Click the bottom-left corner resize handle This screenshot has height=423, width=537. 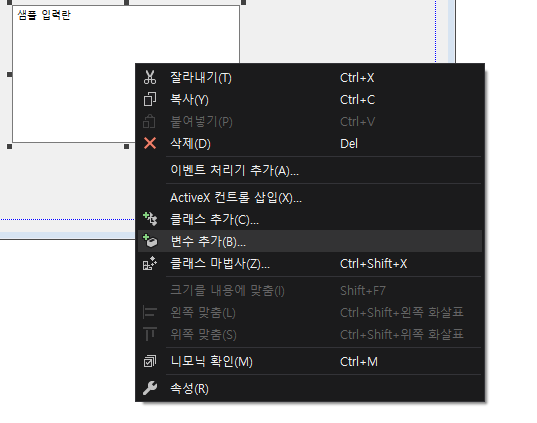10,147
